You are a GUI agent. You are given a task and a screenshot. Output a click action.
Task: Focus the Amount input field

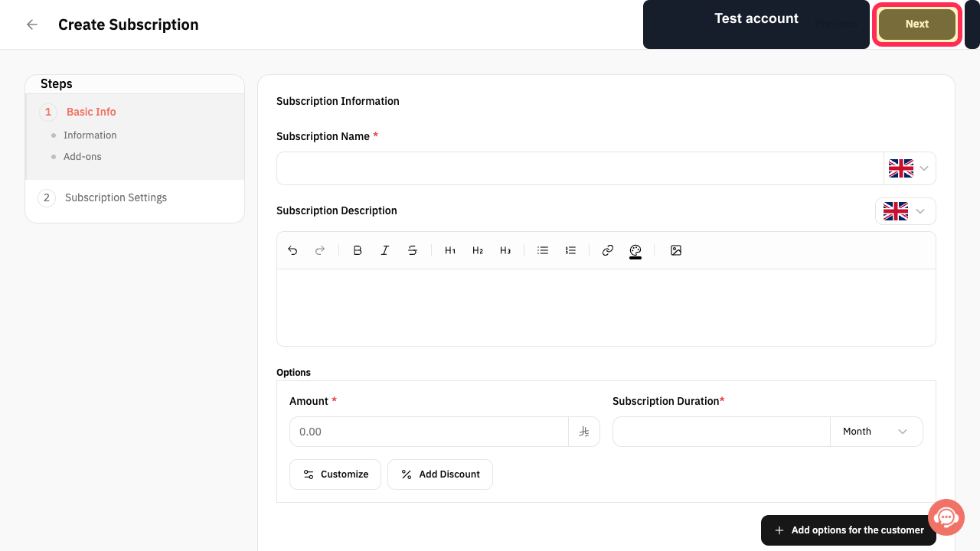point(429,432)
